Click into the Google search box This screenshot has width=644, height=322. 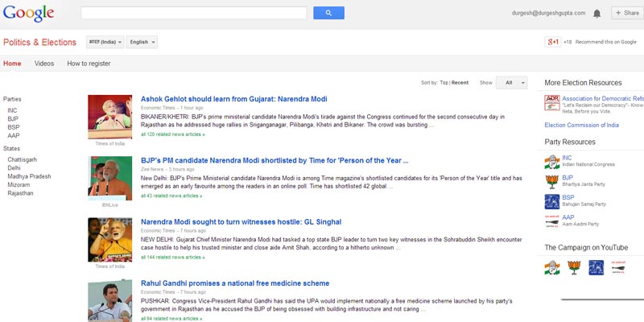(x=193, y=13)
